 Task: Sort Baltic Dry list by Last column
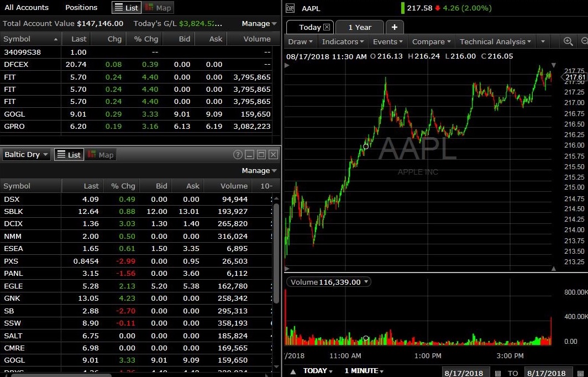pos(82,186)
